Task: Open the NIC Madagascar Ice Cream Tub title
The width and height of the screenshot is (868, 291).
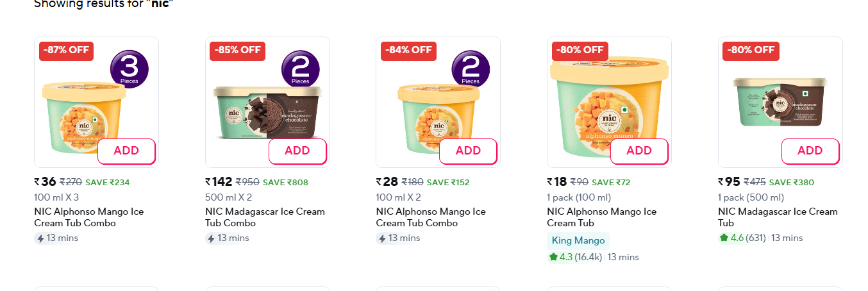Action: pos(778,217)
